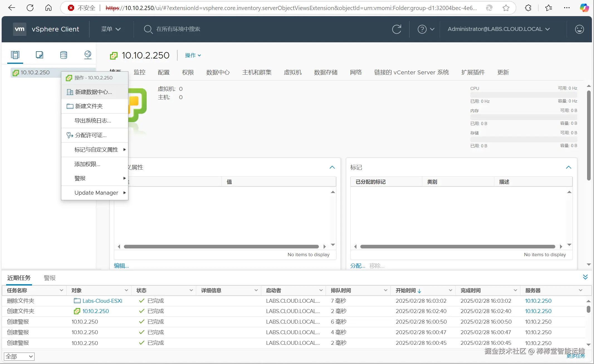Screen dimensions: 594x364
Task: Collapse the recent tasks pane double-chevron
Action: [585, 277]
